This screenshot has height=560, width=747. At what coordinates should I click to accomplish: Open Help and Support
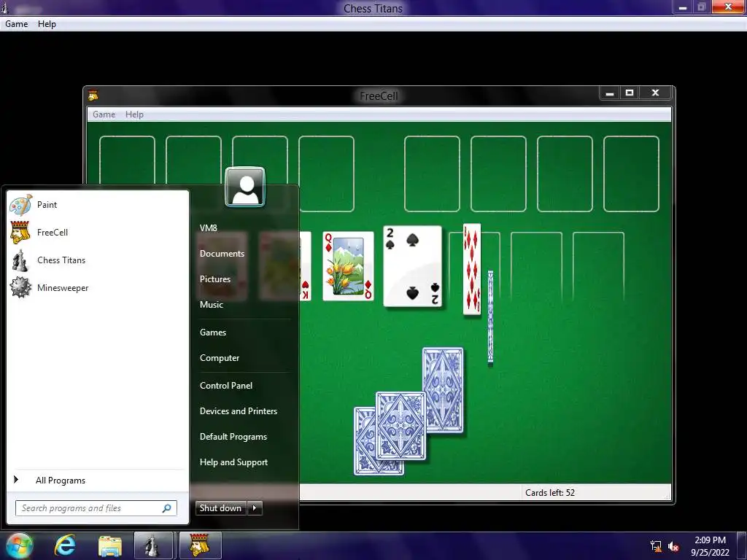coord(234,462)
